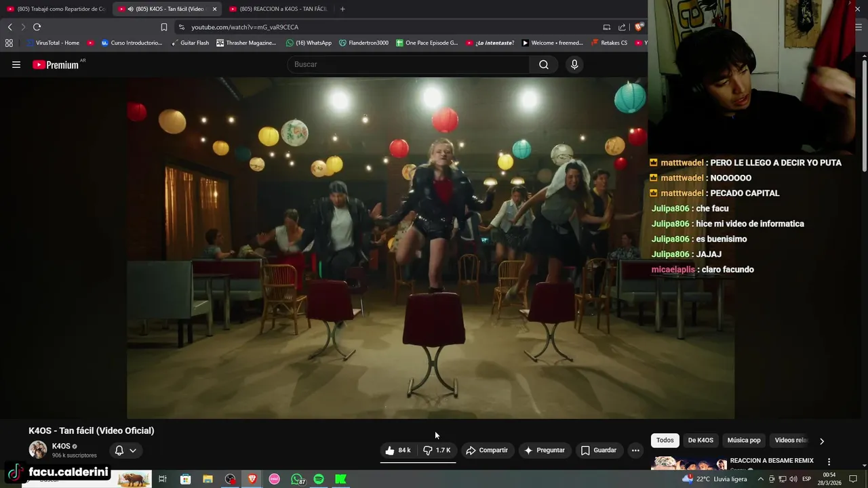This screenshot has height=488, width=868.
Task: Select the De K4OS filter chip
Action: pos(701,440)
